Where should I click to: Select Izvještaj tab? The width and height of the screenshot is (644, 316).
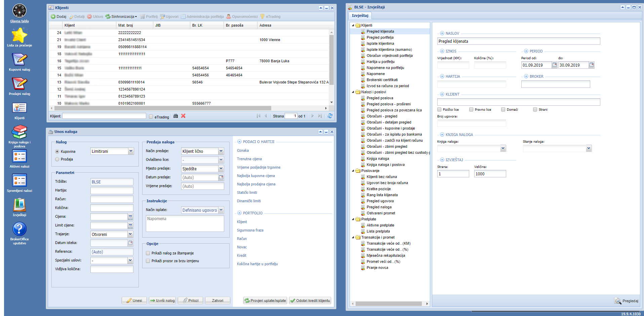360,15
